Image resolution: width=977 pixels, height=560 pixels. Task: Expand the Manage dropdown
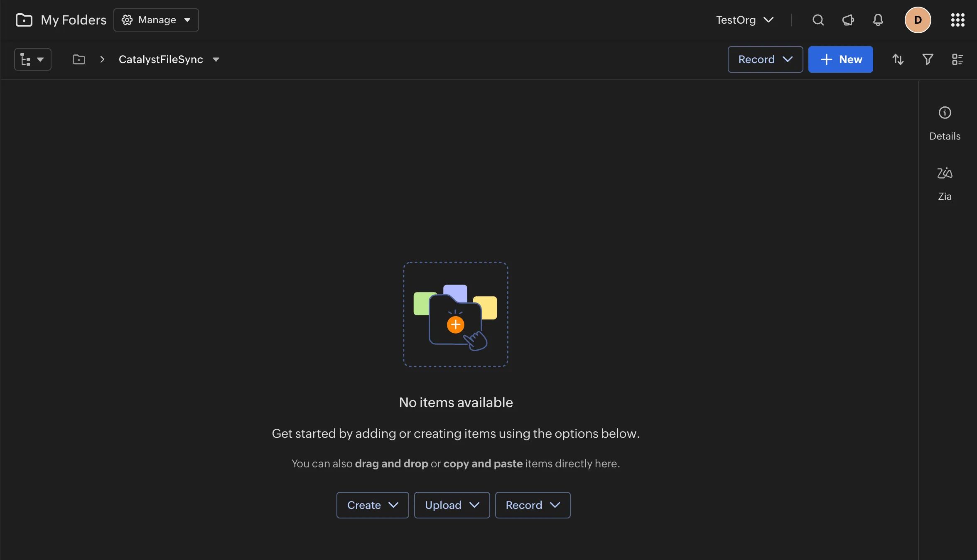coord(156,20)
